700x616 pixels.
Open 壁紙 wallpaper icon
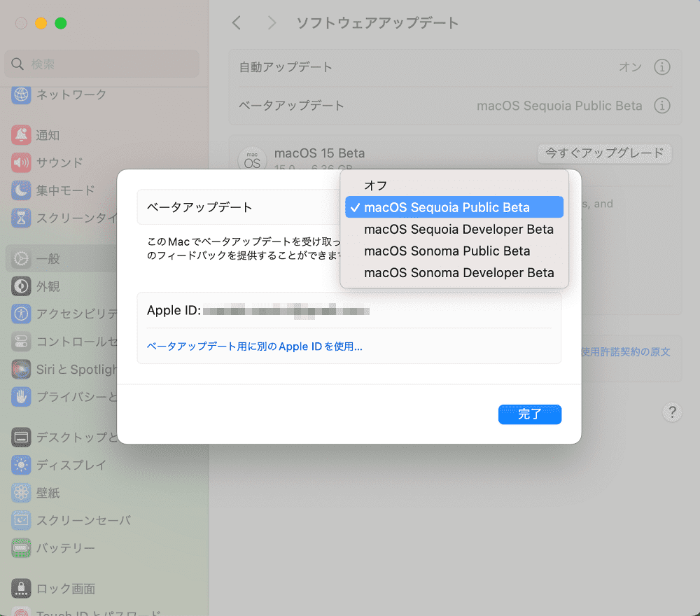pos(21,493)
